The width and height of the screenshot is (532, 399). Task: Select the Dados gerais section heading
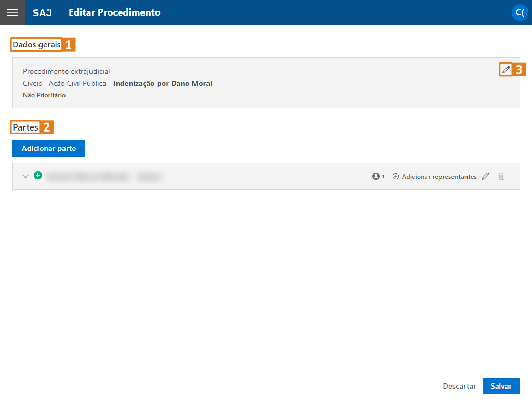coord(36,44)
